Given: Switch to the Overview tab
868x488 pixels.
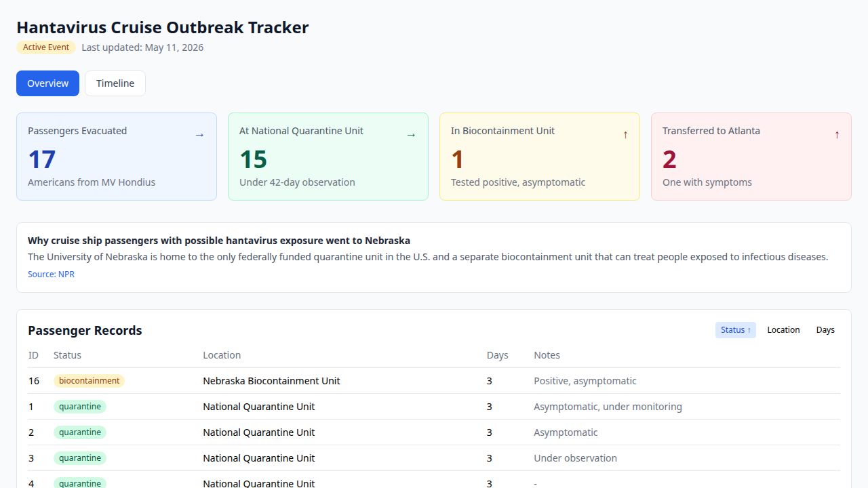Looking at the screenshot, I should pos(47,83).
